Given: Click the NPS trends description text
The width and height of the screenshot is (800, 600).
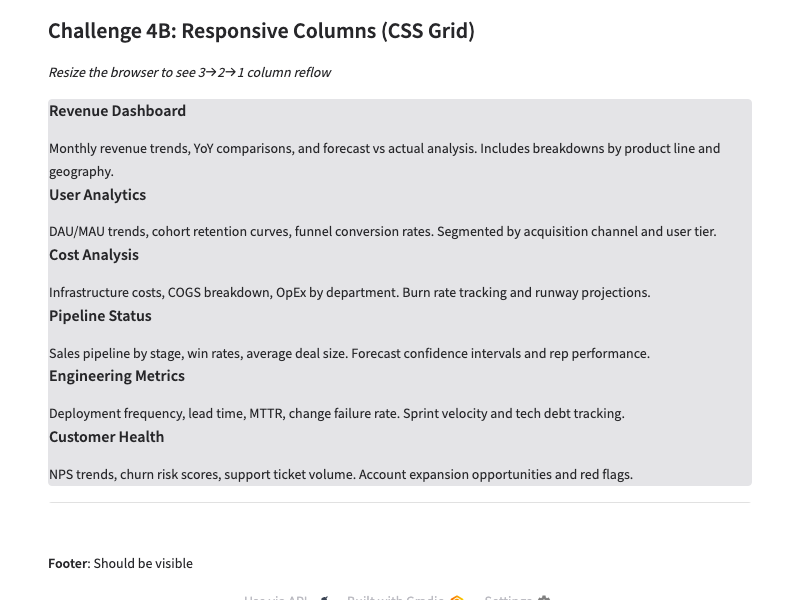Looking at the screenshot, I should coord(340,475).
